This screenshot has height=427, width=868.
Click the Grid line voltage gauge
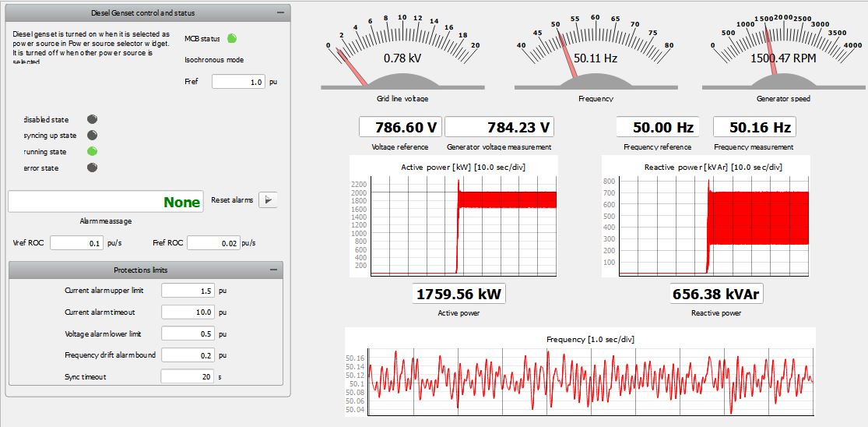402,53
